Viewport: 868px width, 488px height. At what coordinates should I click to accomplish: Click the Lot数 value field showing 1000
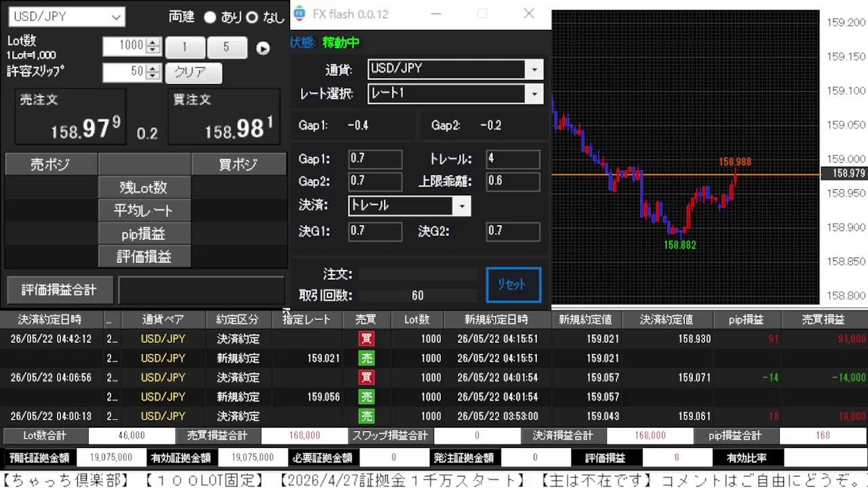point(124,46)
